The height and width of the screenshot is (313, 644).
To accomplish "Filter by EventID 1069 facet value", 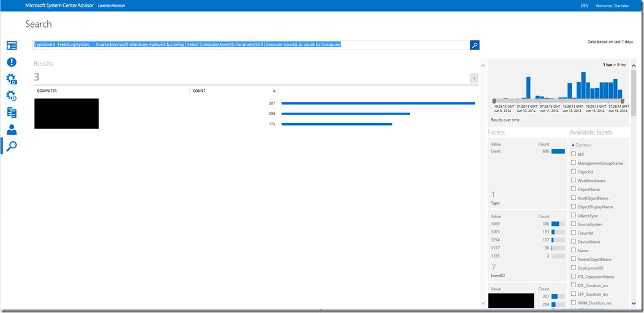I will [496, 224].
